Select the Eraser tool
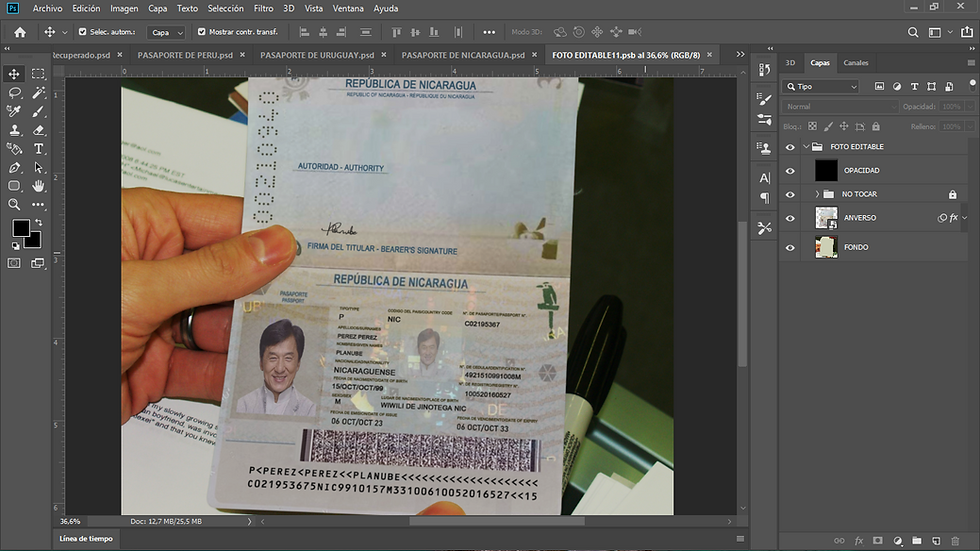 tap(38, 130)
